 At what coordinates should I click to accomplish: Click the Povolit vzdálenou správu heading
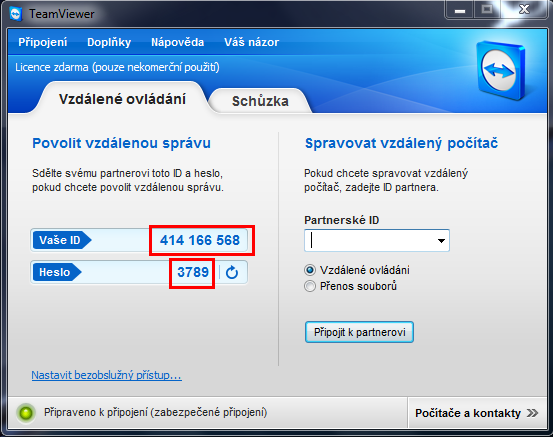tap(121, 143)
